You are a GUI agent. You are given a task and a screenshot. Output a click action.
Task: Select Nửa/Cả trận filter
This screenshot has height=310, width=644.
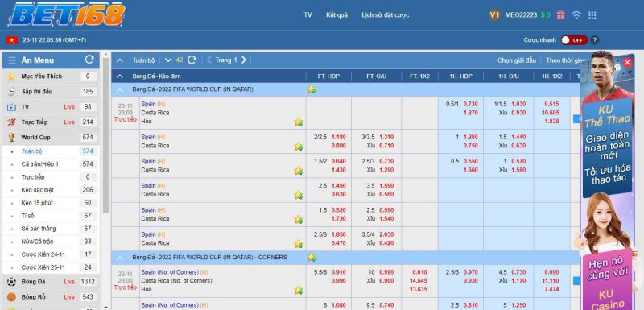click(x=51, y=242)
